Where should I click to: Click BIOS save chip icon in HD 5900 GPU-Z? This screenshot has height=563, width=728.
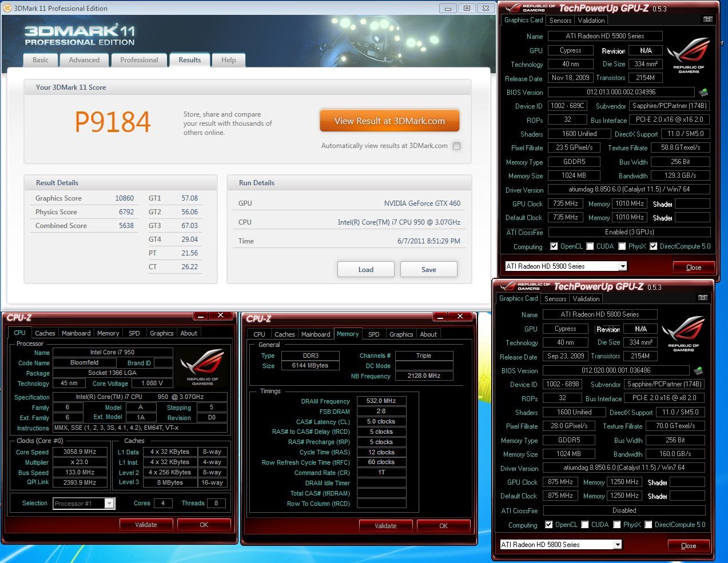tap(703, 91)
